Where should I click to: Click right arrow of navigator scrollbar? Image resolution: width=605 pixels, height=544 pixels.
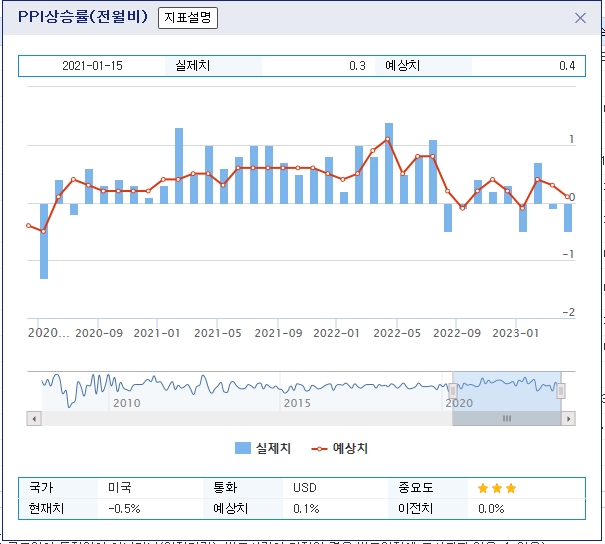568,419
